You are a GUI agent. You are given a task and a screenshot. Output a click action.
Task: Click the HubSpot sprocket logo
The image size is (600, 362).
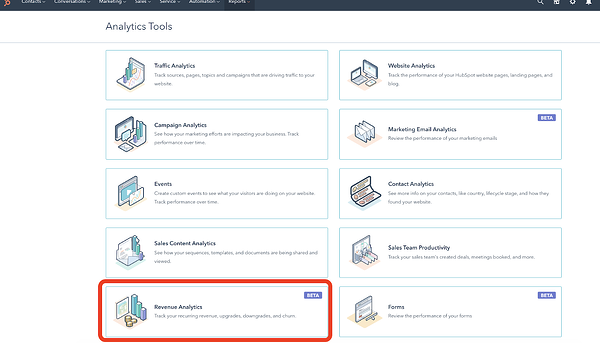[x=7, y=3]
